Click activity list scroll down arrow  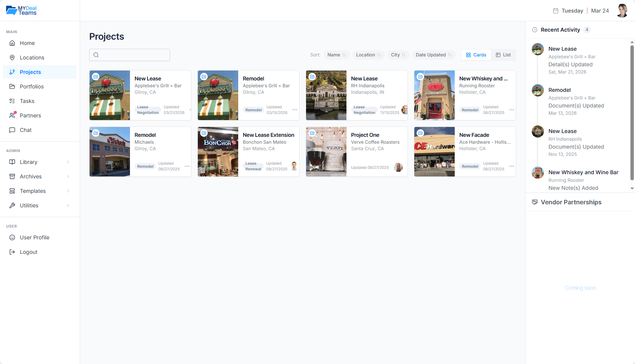click(632, 188)
